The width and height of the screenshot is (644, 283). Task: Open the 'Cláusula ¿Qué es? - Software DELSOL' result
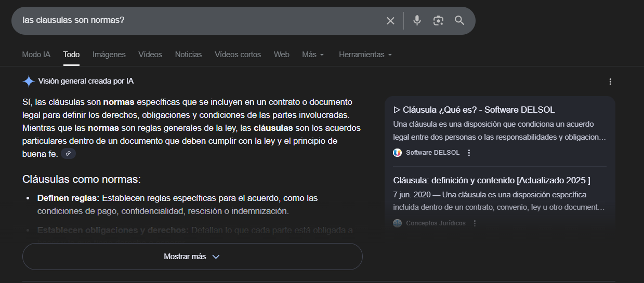[474, 110]
